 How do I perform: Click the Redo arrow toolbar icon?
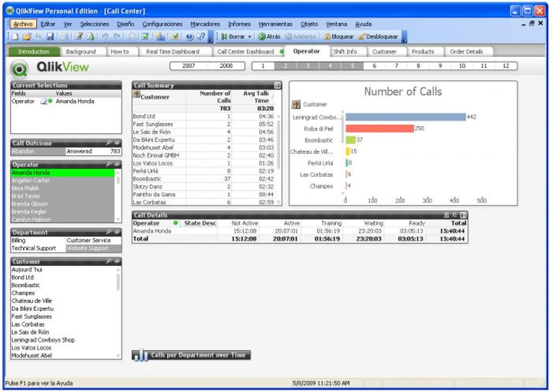coord(117,37)
